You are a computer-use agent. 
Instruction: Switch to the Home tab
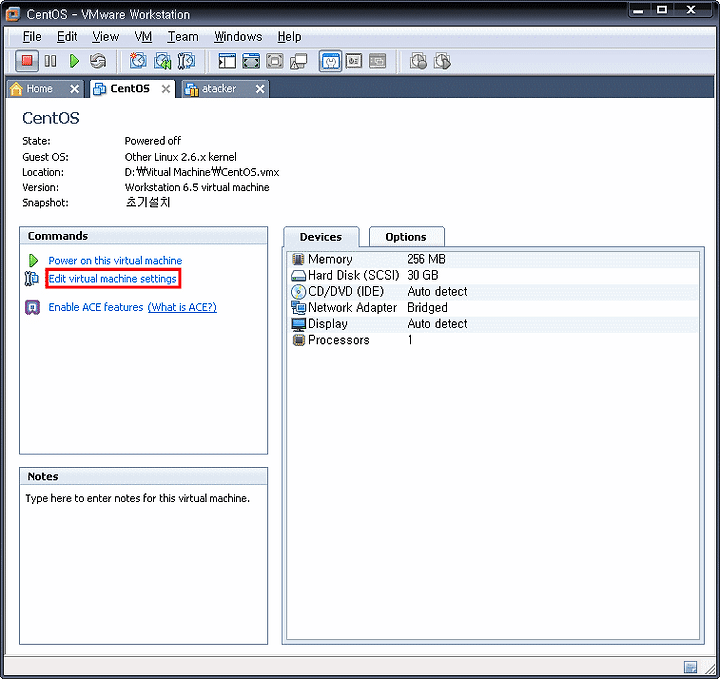[39, 89]
